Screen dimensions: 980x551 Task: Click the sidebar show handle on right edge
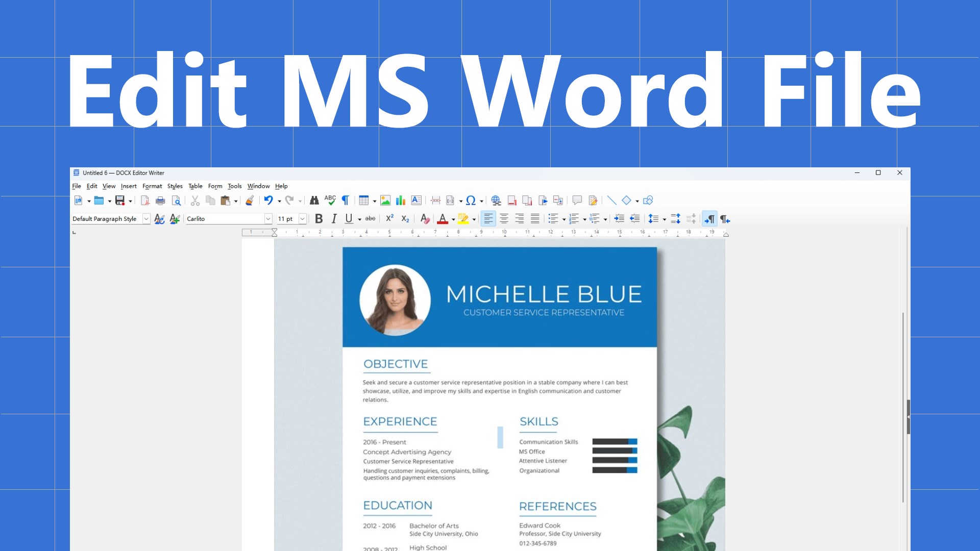(909, 417)
